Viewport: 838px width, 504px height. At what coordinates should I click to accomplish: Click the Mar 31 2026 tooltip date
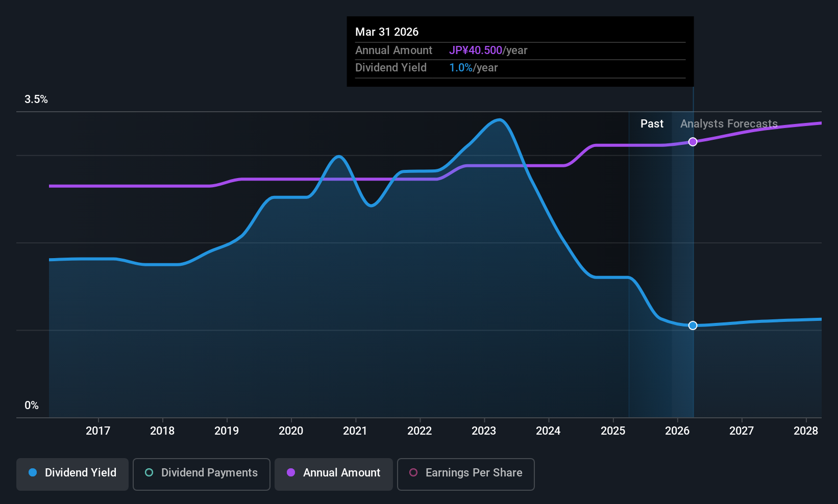click(x=387, y=32)
